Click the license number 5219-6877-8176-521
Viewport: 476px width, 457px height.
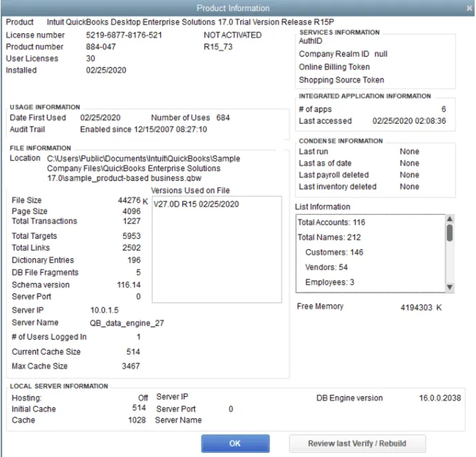[124, 35]
